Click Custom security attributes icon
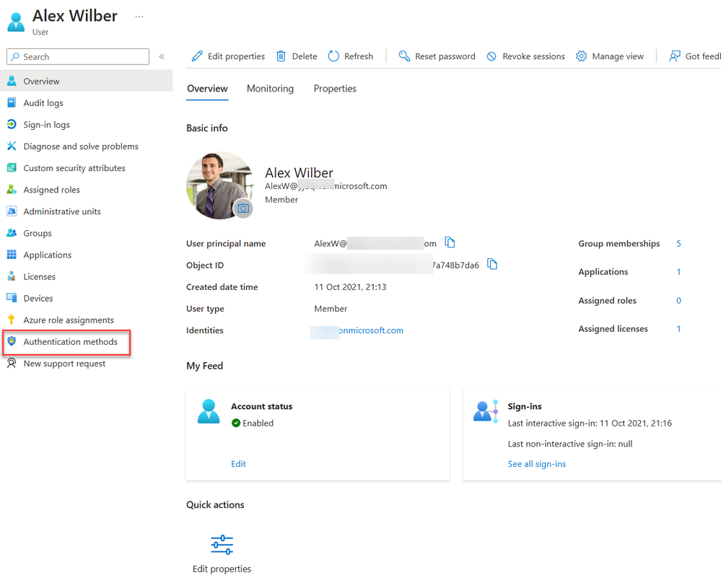The image size is (721, 588). coord(12,168)
